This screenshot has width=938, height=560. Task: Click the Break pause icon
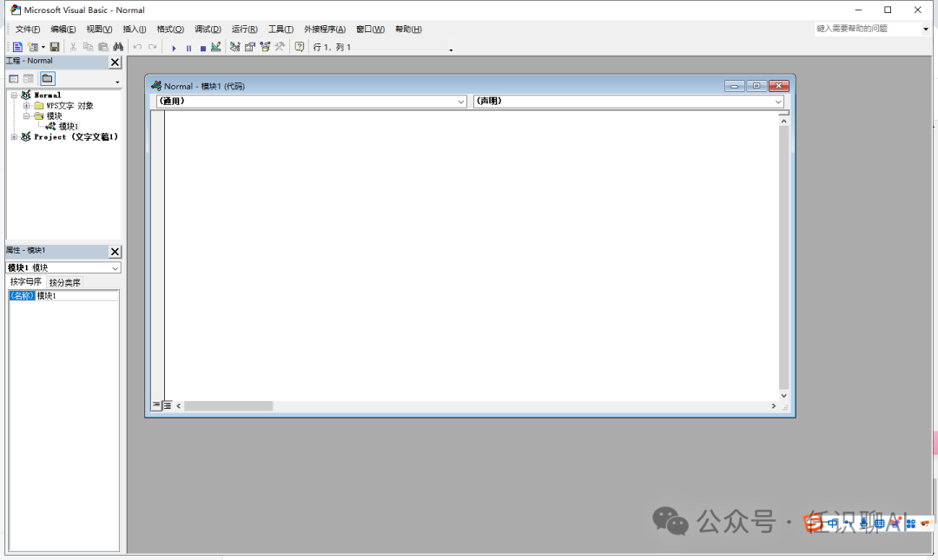(x=188, y=48)
